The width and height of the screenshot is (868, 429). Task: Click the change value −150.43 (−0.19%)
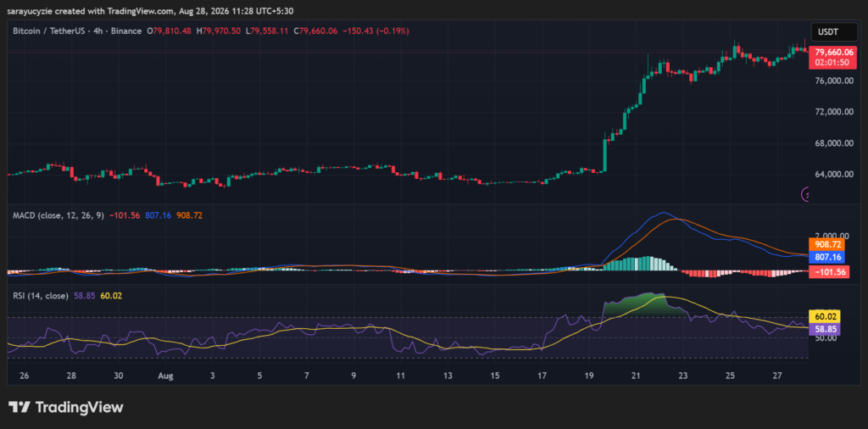[x=376, y=31]
